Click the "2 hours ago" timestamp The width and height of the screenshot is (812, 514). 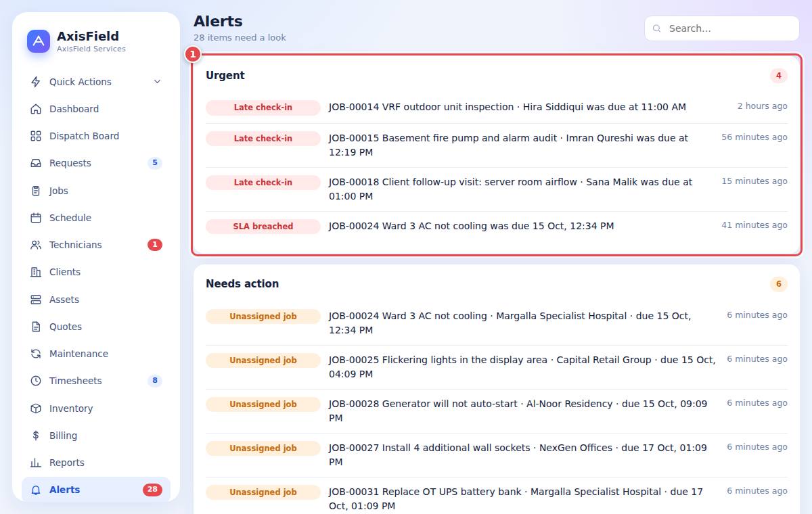(762, 106)
